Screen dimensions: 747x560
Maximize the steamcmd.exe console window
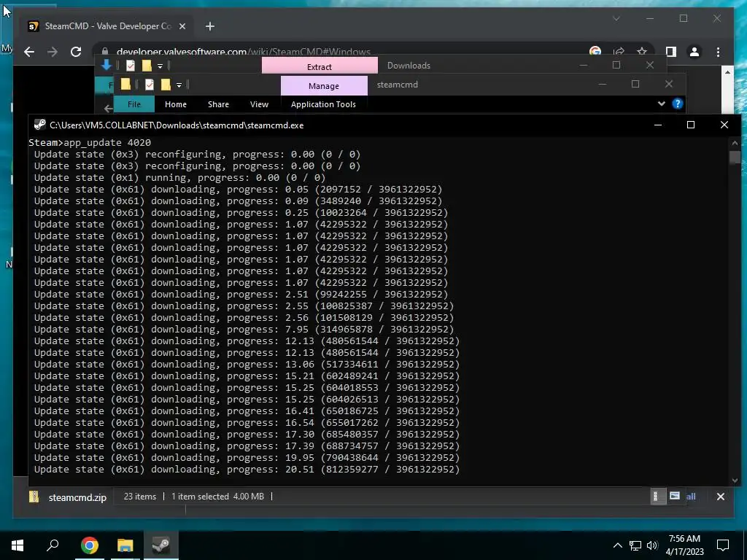click(691, 125)
